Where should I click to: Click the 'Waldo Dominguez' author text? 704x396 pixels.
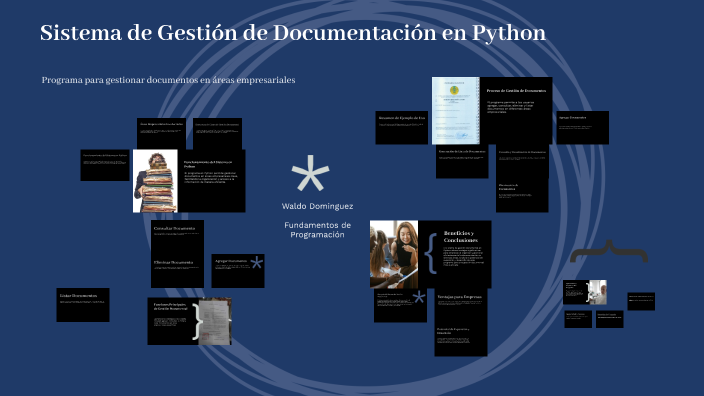coord(317,206)
